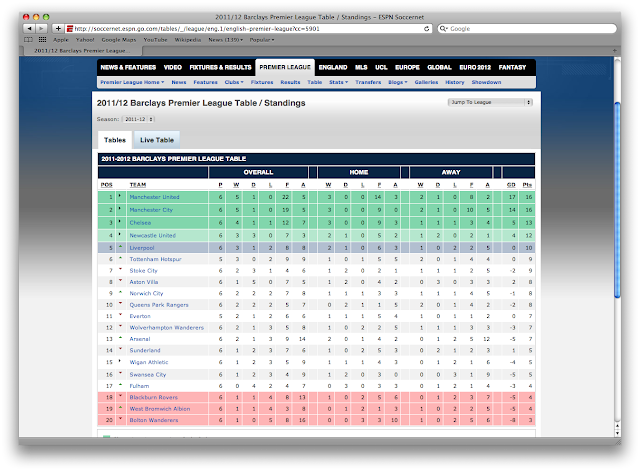The width and height of the screenshot is (640, 471).
Task: Select the 2011/12 Barclays Premier League browser tab
Action: pos(82,51)
